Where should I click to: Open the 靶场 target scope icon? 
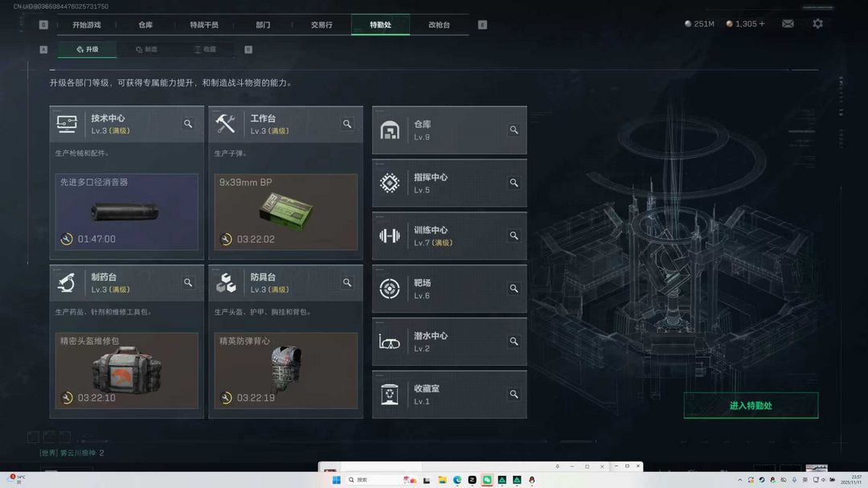click(390, 288)
